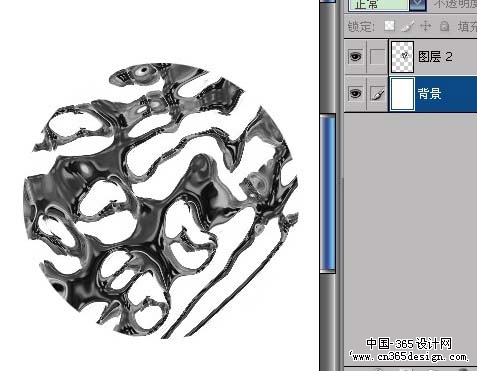The image size is (477, 371).
Task: Click the blue vertical scrollbar thumb
Action: point(328,193)
